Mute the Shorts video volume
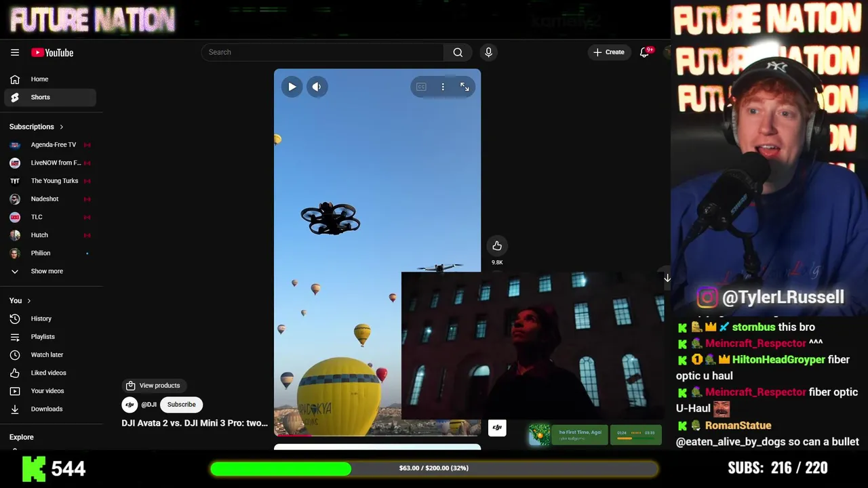868x488 pixels. point(317,87)
